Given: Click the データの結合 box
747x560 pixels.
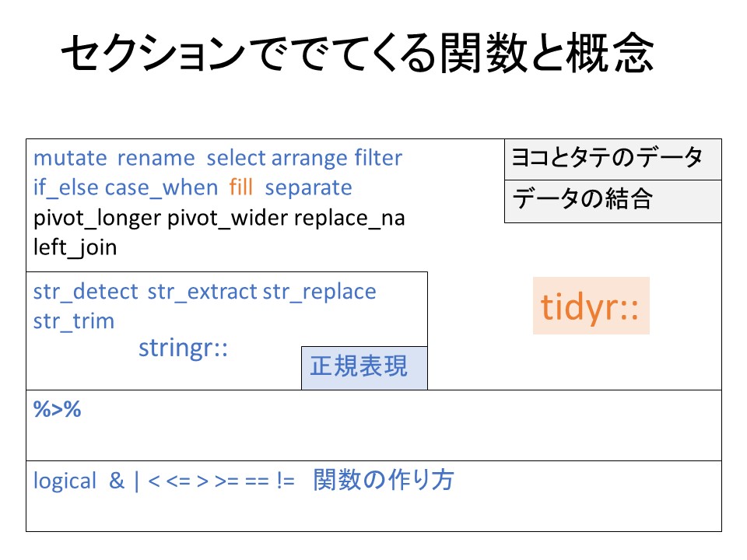Looking at the screenshot, I should point(613,201).
